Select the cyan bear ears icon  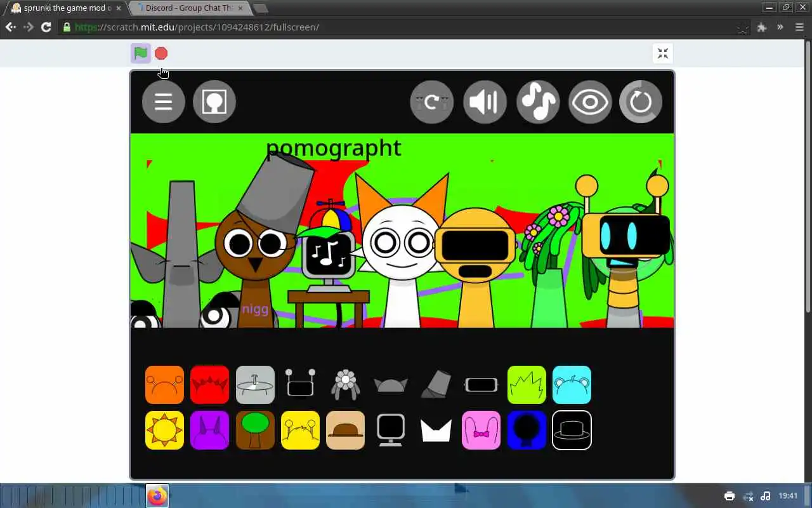click(x=572, y=385)
